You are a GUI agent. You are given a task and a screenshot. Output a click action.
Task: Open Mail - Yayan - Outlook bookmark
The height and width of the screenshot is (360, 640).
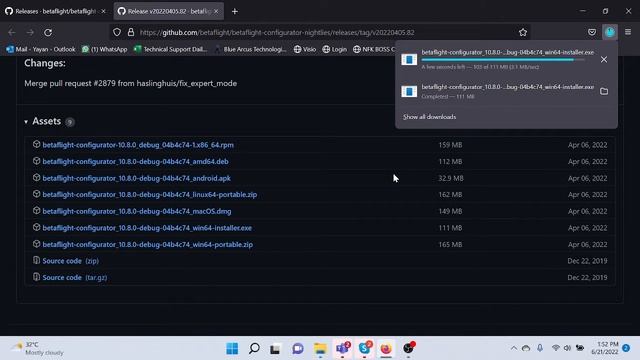point(41,49)
